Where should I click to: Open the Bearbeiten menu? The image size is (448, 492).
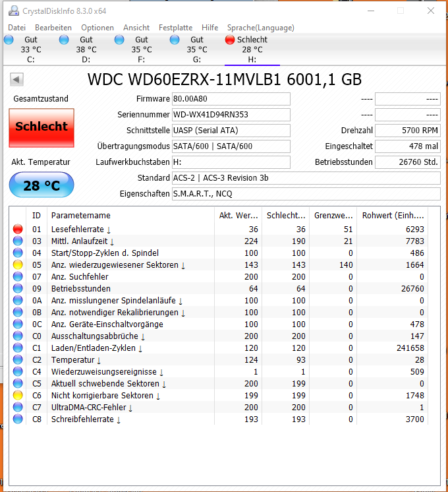tap(53, 28)
